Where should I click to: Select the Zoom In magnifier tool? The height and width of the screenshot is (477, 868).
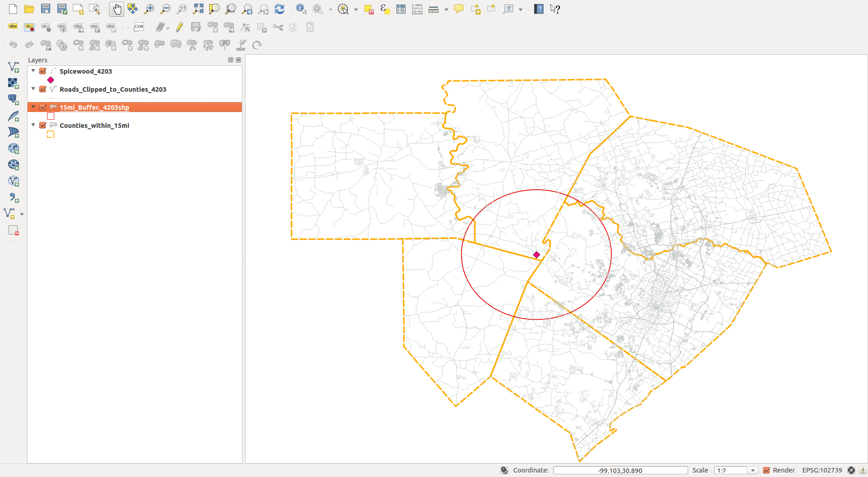149,9
